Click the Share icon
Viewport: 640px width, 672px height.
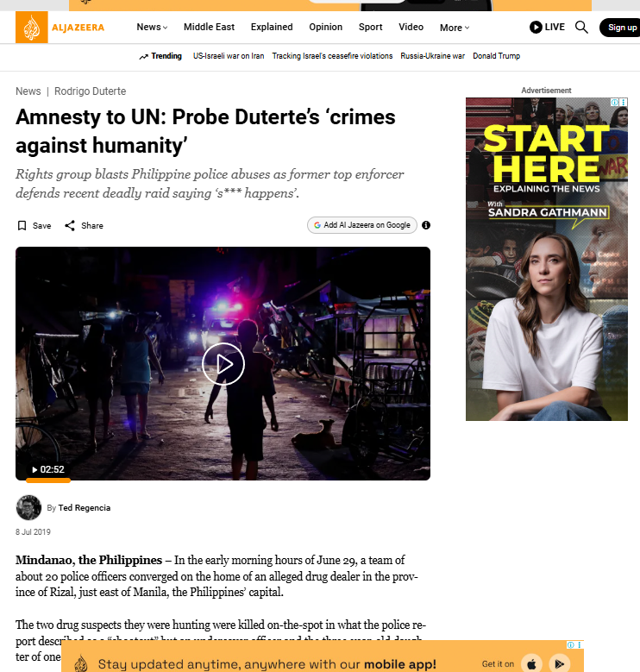tap(70, 225)
